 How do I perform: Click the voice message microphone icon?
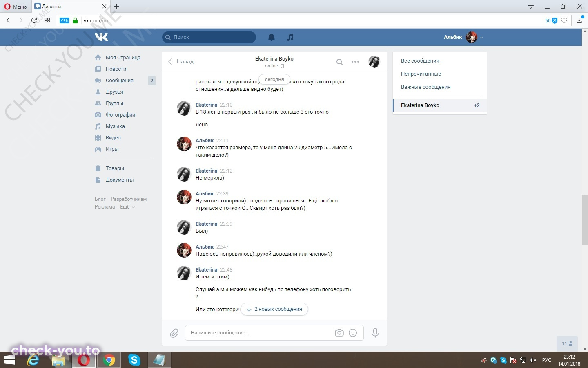(x=375, y=333)
